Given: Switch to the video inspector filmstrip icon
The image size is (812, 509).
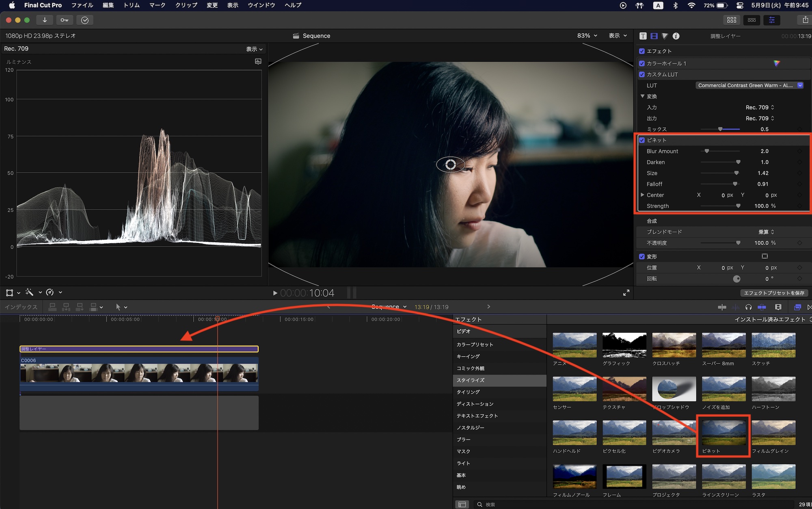Looking at the screenshot, I should click(654, 36).
